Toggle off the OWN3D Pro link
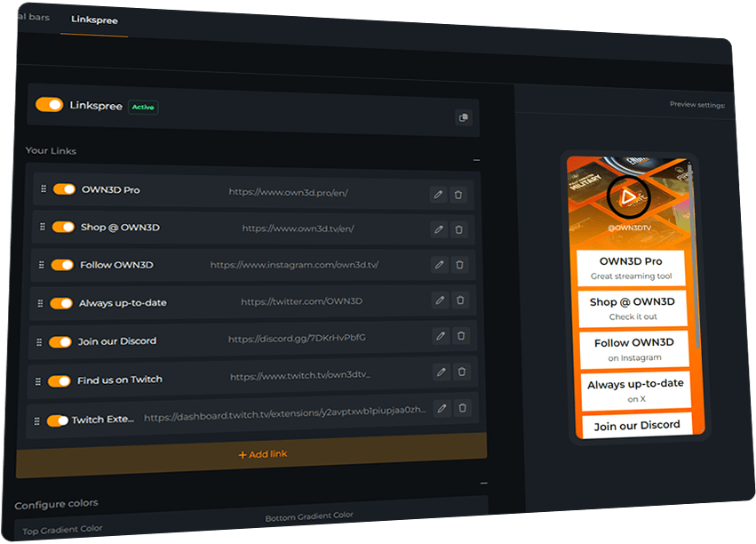Viewport: 756px width, 544px height. point(64,188)
